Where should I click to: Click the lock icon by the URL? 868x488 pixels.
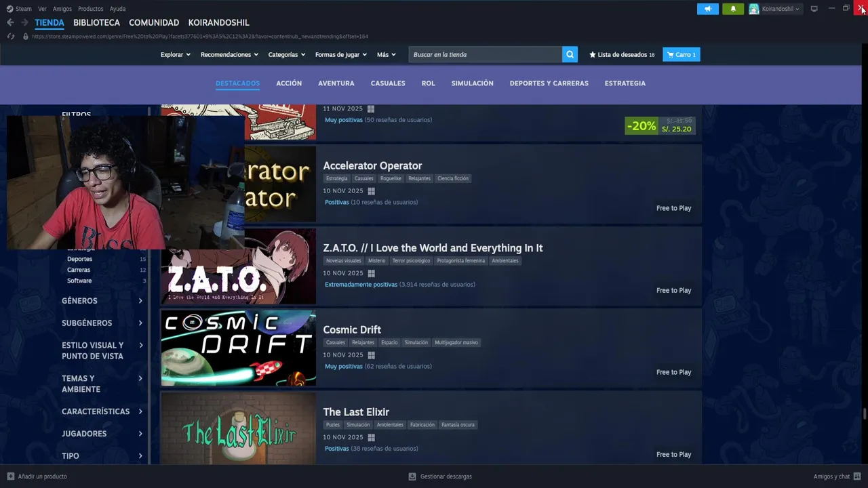point(26,37)
